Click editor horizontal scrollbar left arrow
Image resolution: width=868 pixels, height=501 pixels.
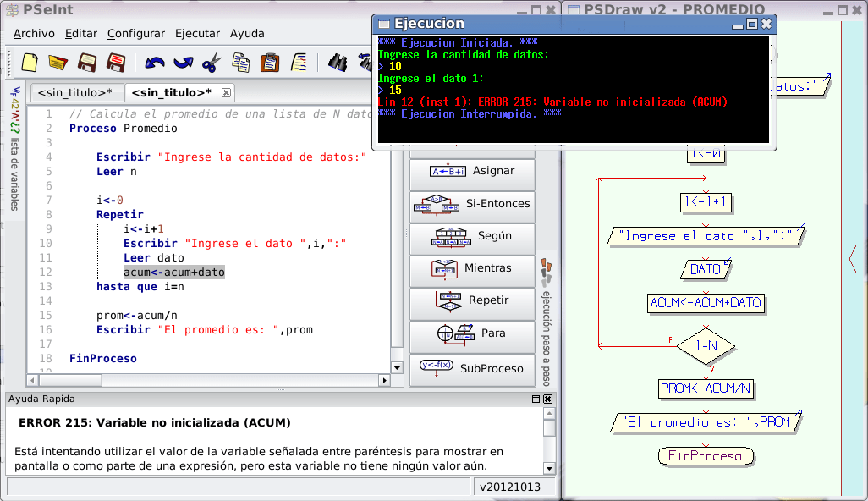[33, 380]
